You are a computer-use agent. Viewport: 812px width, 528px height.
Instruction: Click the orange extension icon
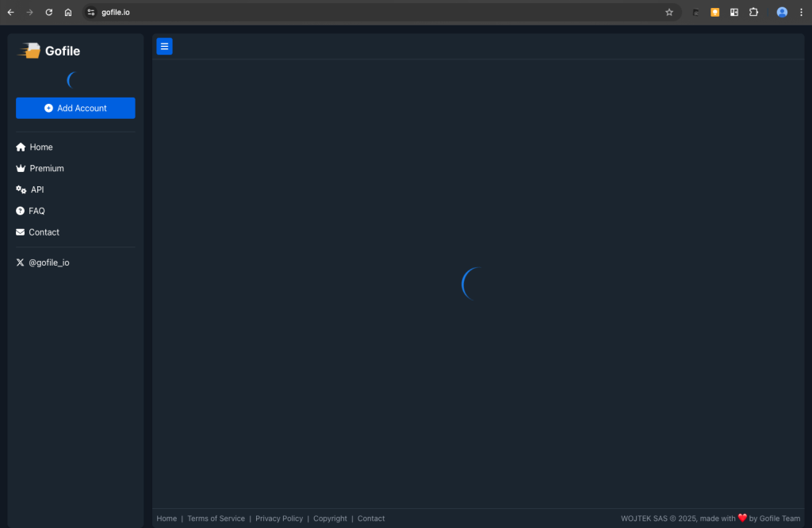click(714, 13)
